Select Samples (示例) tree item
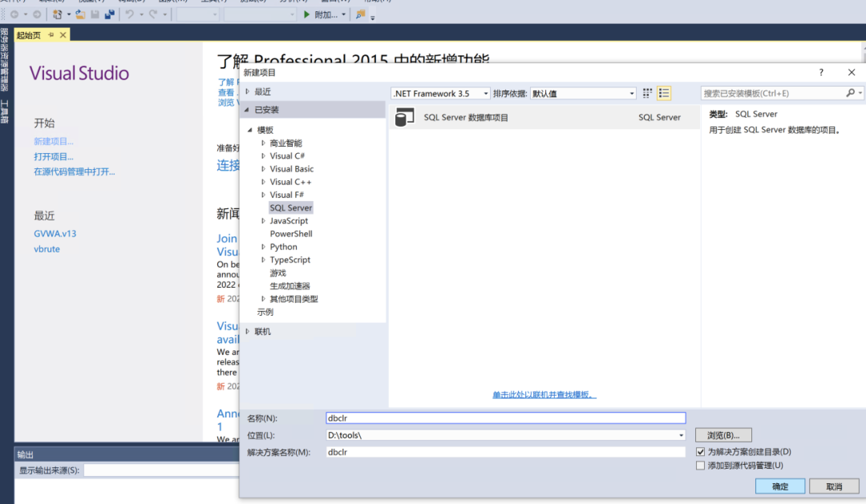Image resolution: width=866 pixels, height=504 pixels. click(265, 312)
